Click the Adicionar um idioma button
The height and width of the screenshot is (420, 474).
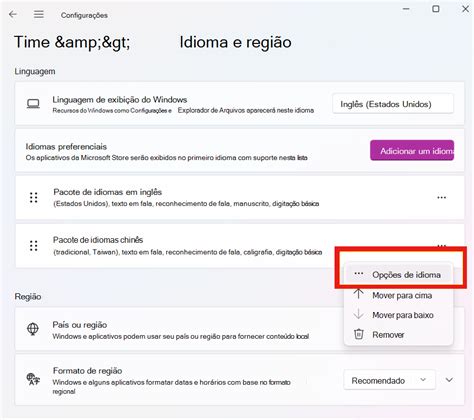coord(412,151)
